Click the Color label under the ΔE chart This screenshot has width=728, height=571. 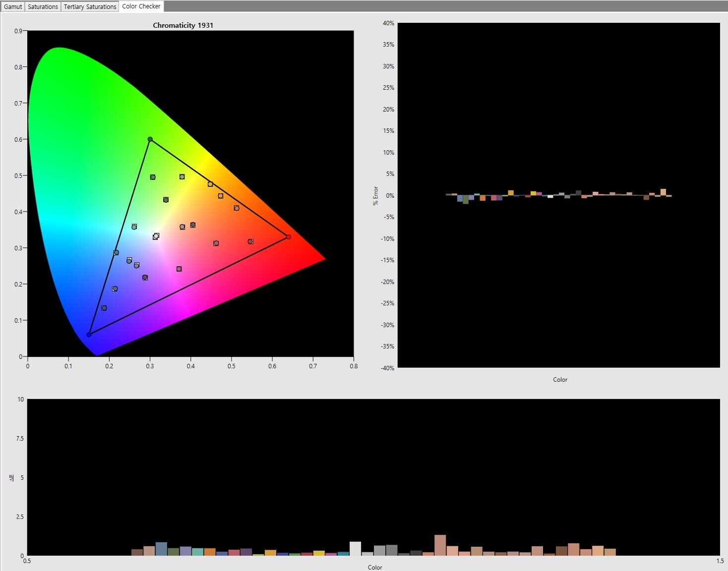pyautogui.click(x=375, y=567)
